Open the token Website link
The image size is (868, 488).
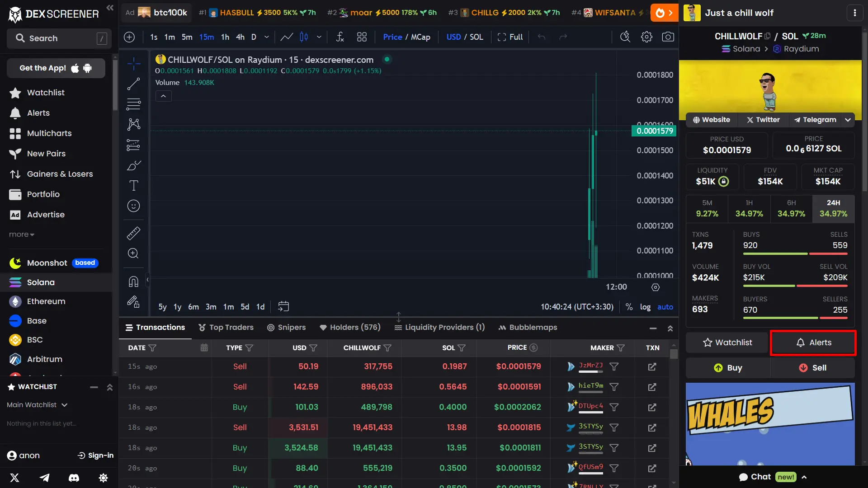(x=712, y=120)
